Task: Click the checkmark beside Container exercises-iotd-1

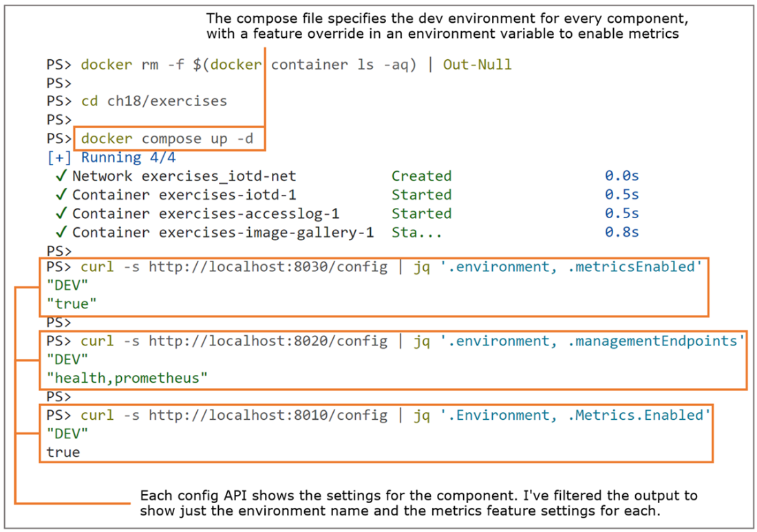Action: point(61,195)
